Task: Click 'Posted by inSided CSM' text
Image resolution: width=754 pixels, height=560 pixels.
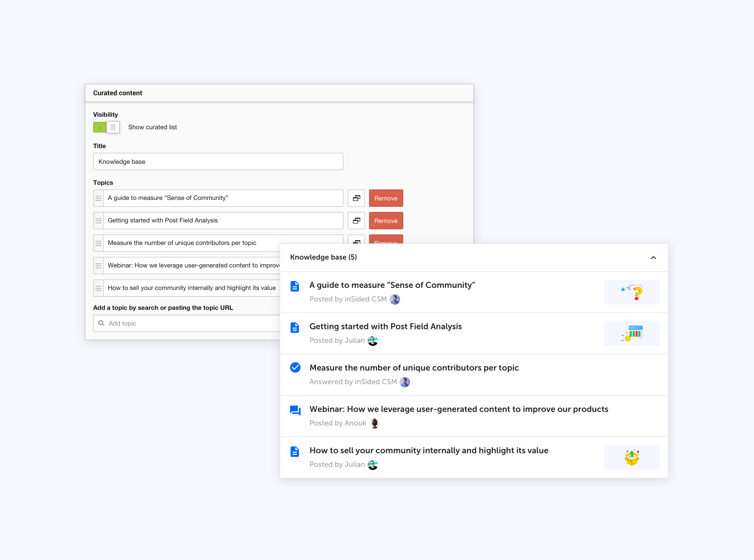Action: [x=348, y=299]
